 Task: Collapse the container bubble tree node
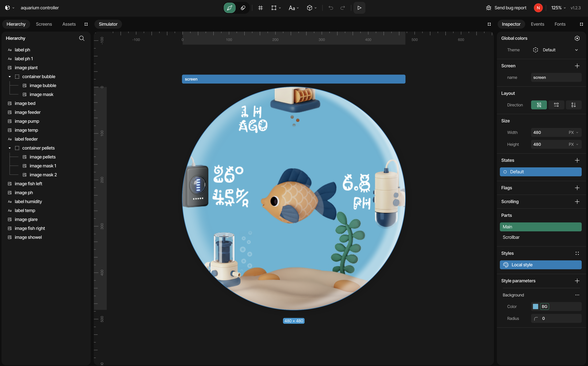click(x=10, y=77)
